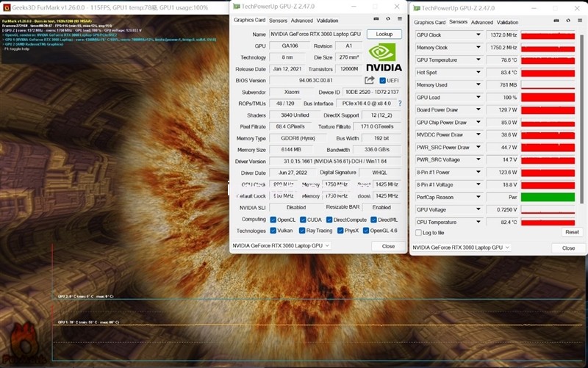Switch to Advanced tab in Graphics Card window
The width and height of the screenshot is (588, 368).
coord(301,21)
